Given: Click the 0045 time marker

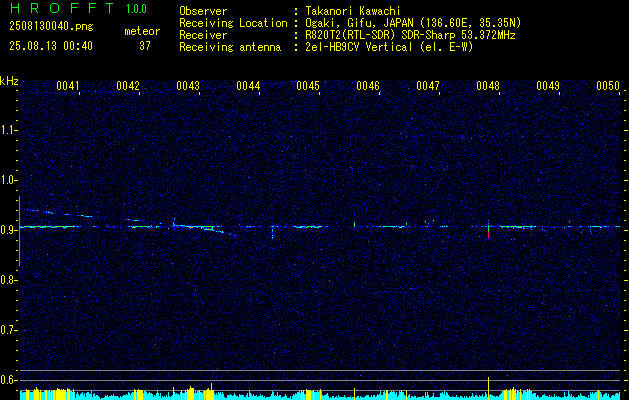Looking at the screenshot, I should [x=308, y=85].
